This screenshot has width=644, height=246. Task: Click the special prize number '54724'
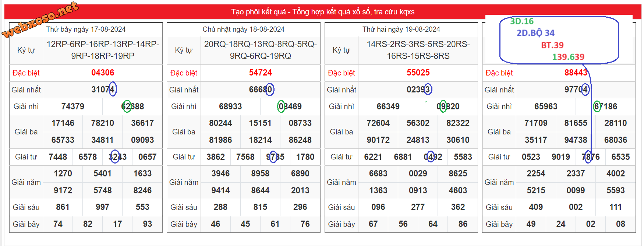pos(260,73)
